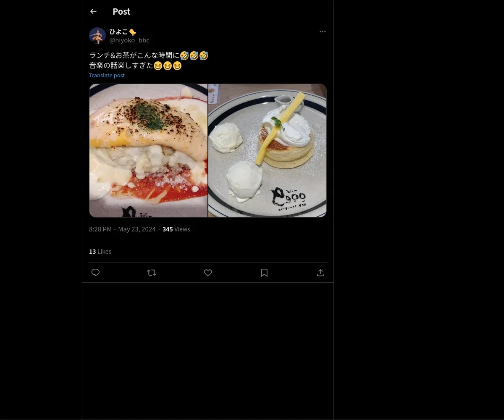504x420 pixels.
Task: Click the Post header title
Action: click(121, 11)
